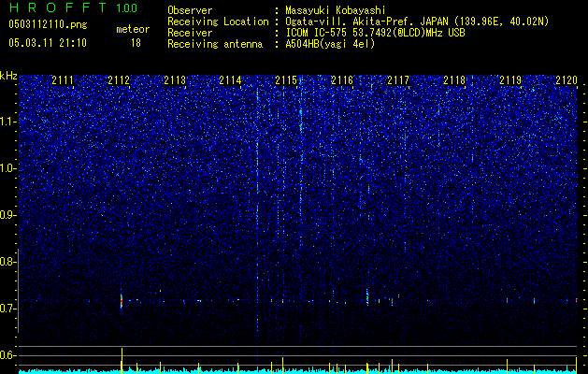Click the 2120 time marker
Viewport: 588px width, 374px height.
click(566, 79)
